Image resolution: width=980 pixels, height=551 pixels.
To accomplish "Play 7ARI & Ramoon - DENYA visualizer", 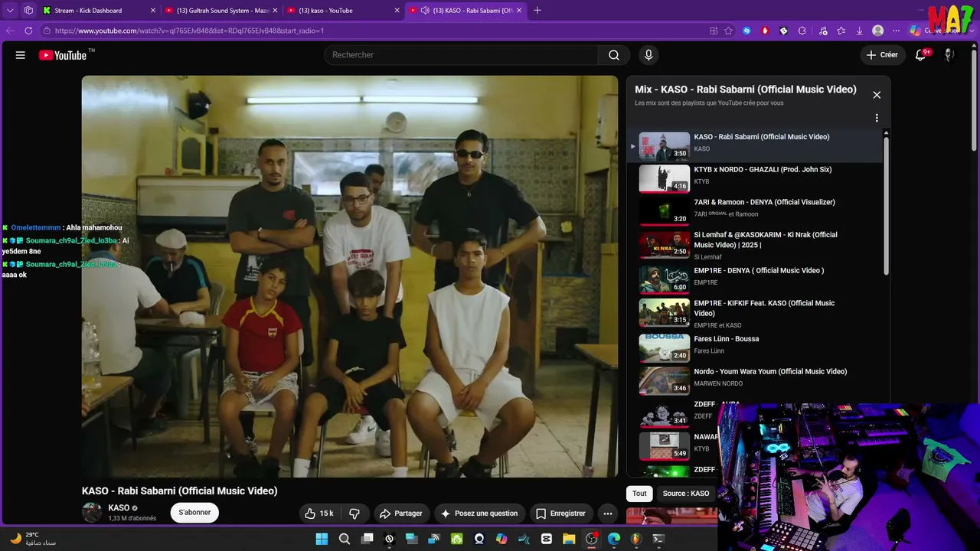I will tap(754, 211).
